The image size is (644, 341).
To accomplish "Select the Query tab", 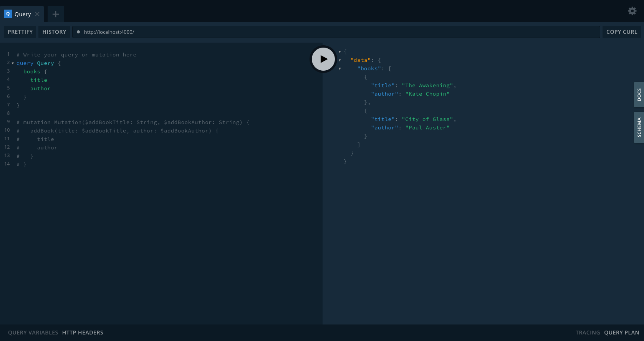I will point(22,14).
